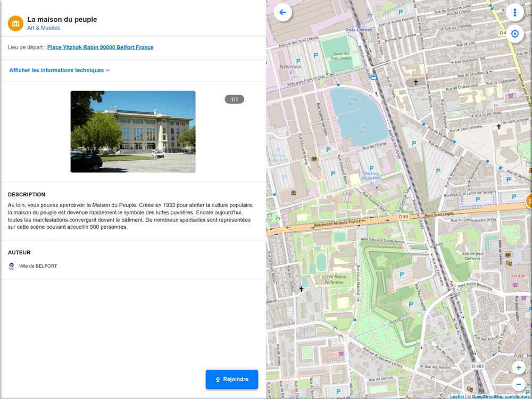Click the Stade des Trois Chênes label

tap(341, 56)
